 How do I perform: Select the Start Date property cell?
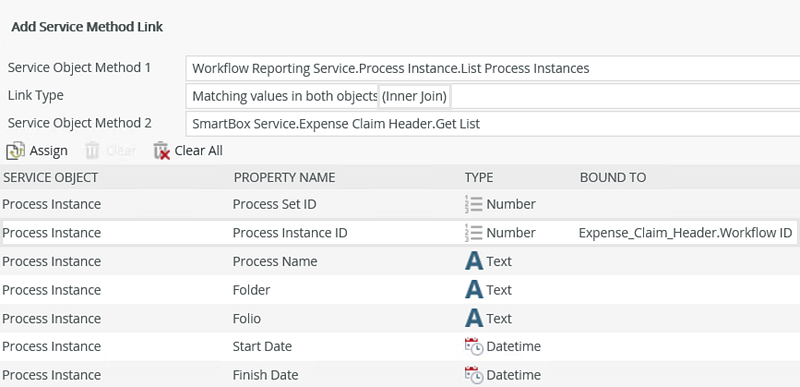[262, 347]
